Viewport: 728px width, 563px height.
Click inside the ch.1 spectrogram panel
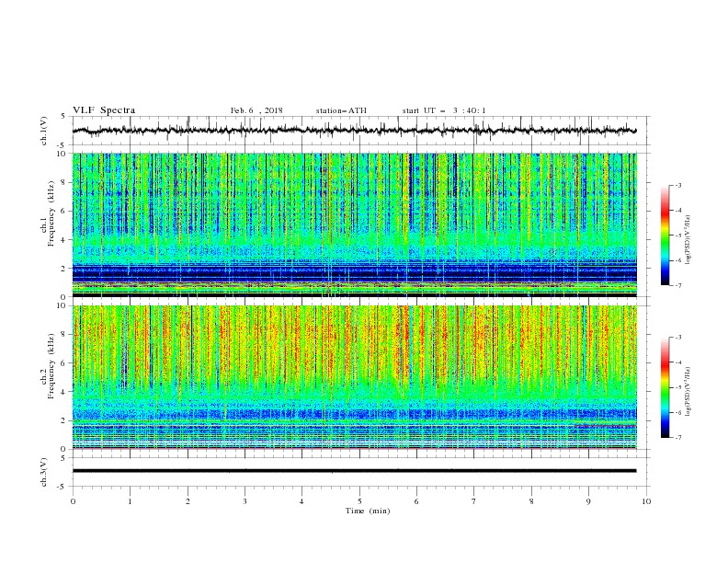pyautogui.click(x=354, y=224)
